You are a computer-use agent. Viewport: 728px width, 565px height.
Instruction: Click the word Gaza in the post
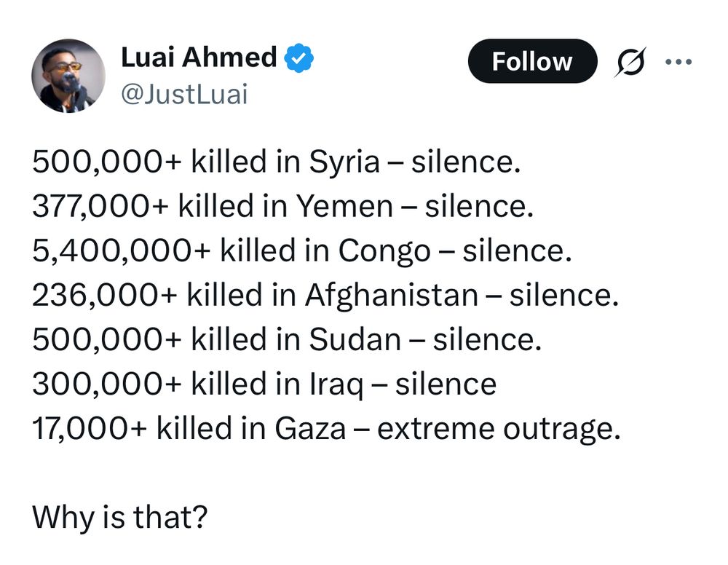coord(310,428)
